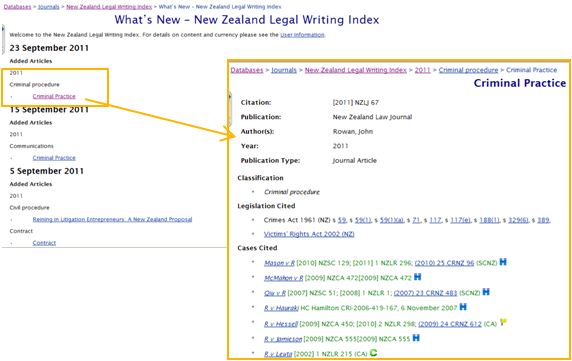This screenshot has height=361, width=572.
Task: Click Databases breadcrumb in Criminal Practice panel
Action: pos(247,70)
